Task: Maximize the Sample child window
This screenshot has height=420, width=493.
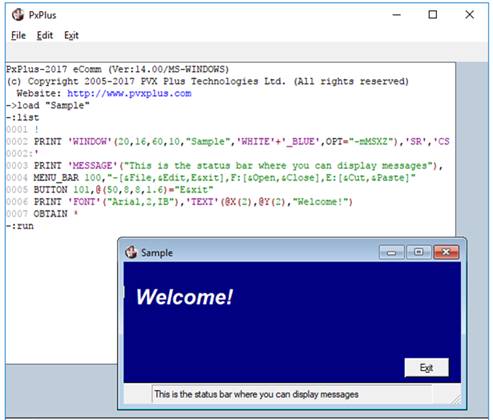Action: pyautogui.click(x=419, y=252)
